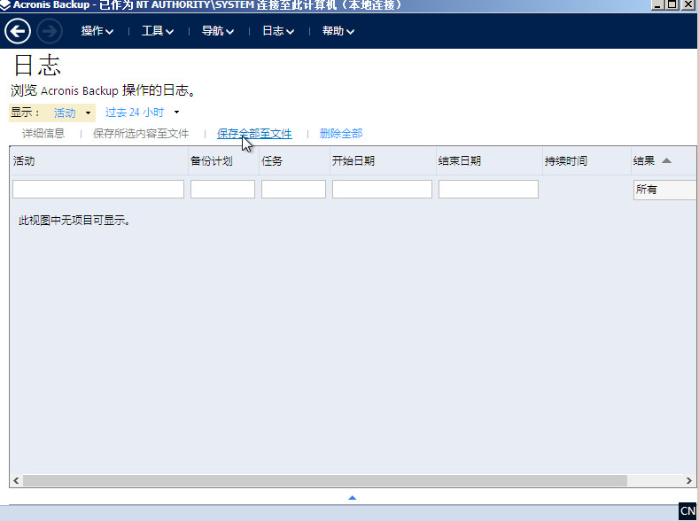Click the 结果 column sort arrow
Screen dimensions: 699x521
pos(666,161)
